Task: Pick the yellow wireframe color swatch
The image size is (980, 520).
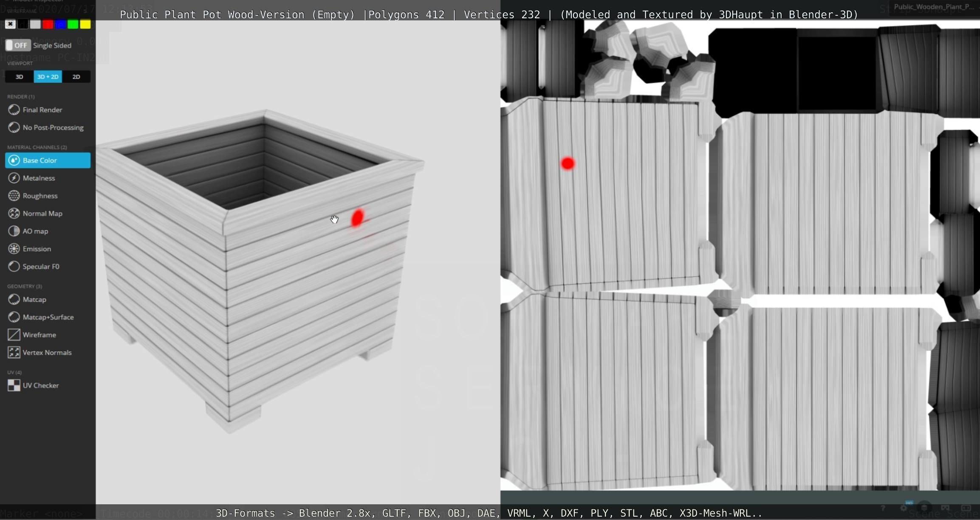Action: click(85, 24)
